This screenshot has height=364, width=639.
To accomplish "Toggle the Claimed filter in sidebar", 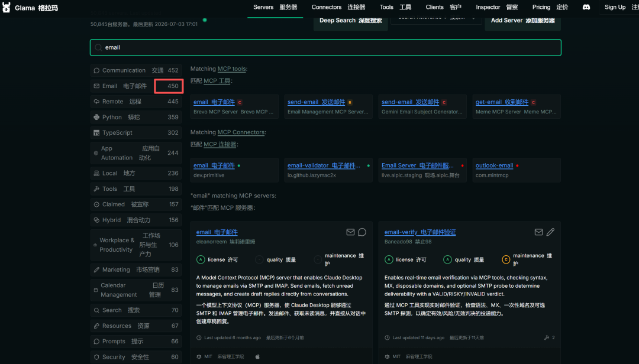I will 136,204.
